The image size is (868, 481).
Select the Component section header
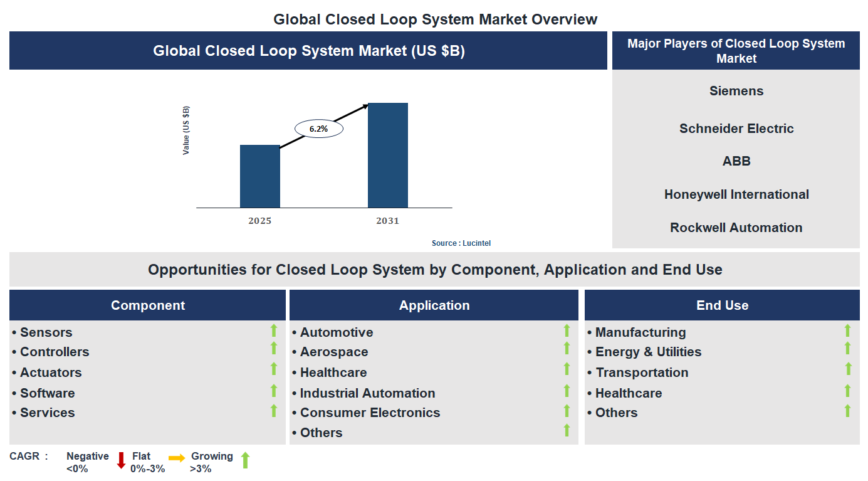(148, 305)
